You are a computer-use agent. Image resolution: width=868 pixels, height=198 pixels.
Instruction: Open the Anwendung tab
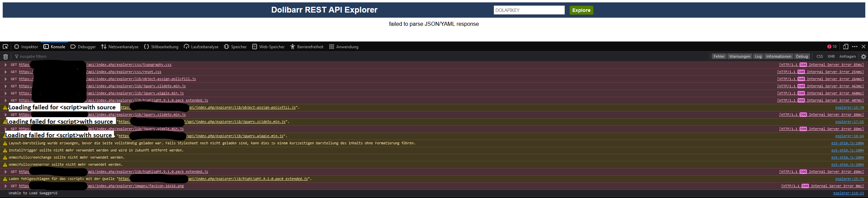[344, 47]
